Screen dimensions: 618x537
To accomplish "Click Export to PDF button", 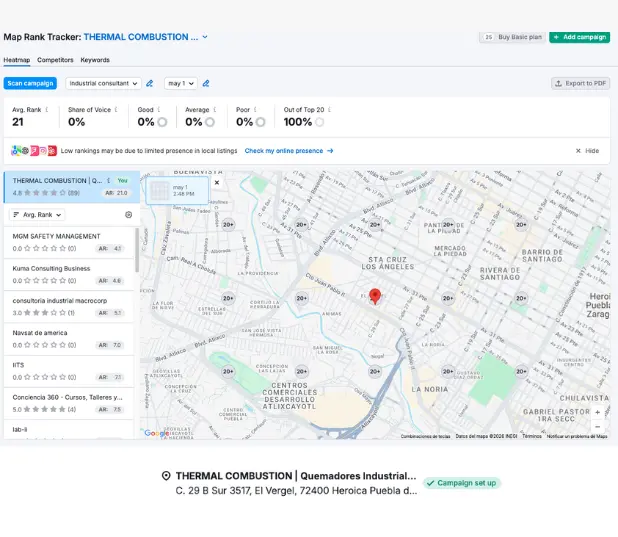I will [581, 83].
